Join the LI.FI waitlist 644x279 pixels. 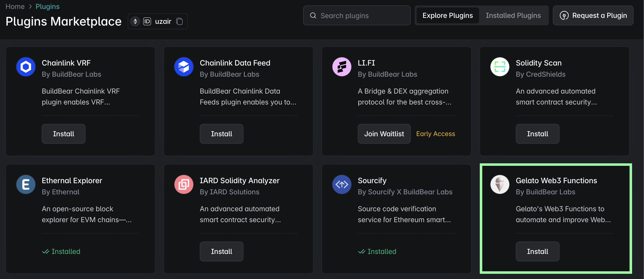point(384,134)
